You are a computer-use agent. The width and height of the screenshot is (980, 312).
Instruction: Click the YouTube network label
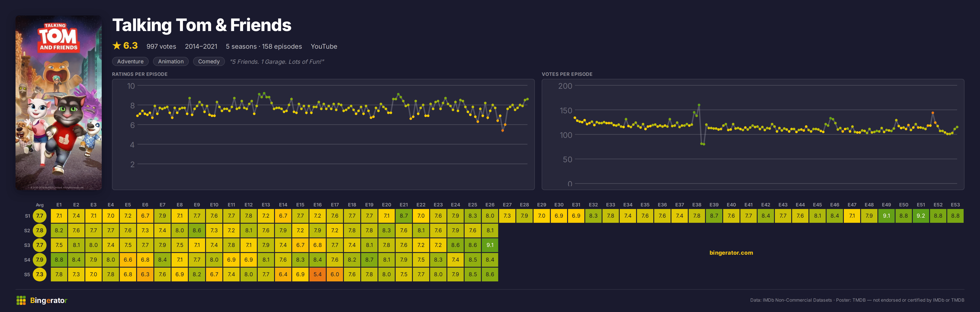pos(324,46)
